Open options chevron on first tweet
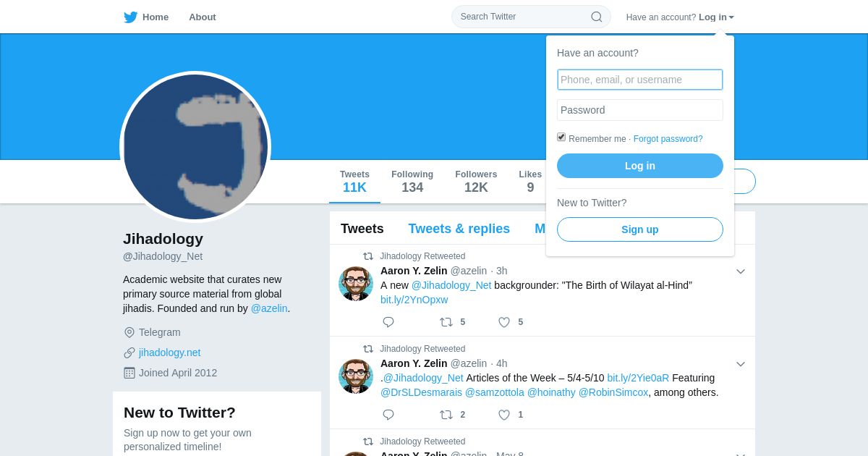868x456 pixels. tap(741, 271)
